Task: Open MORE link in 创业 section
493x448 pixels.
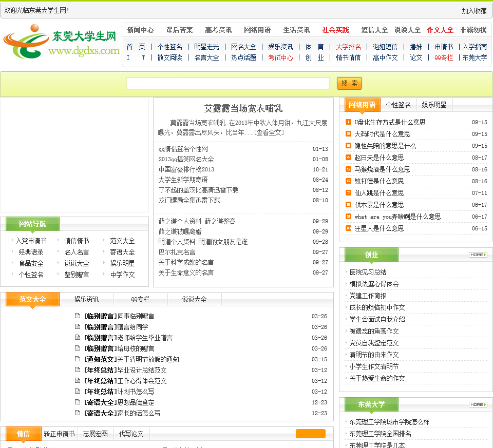Action: click(478, 255)
